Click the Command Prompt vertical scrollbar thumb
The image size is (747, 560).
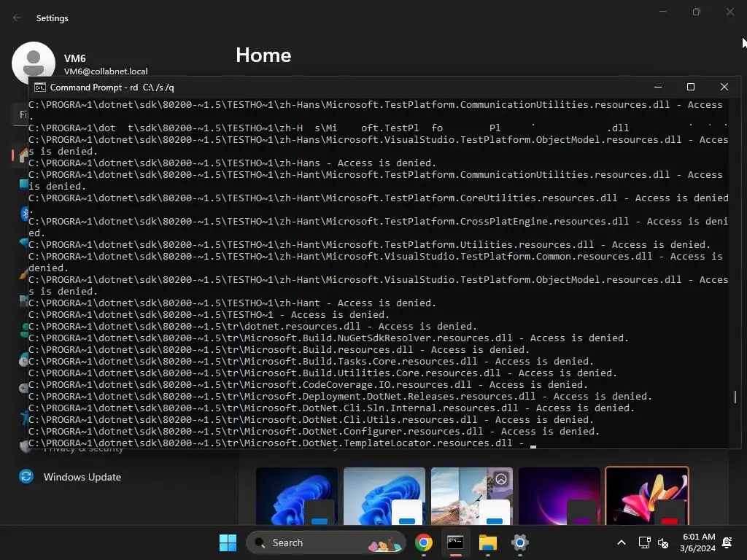(735, 397)
